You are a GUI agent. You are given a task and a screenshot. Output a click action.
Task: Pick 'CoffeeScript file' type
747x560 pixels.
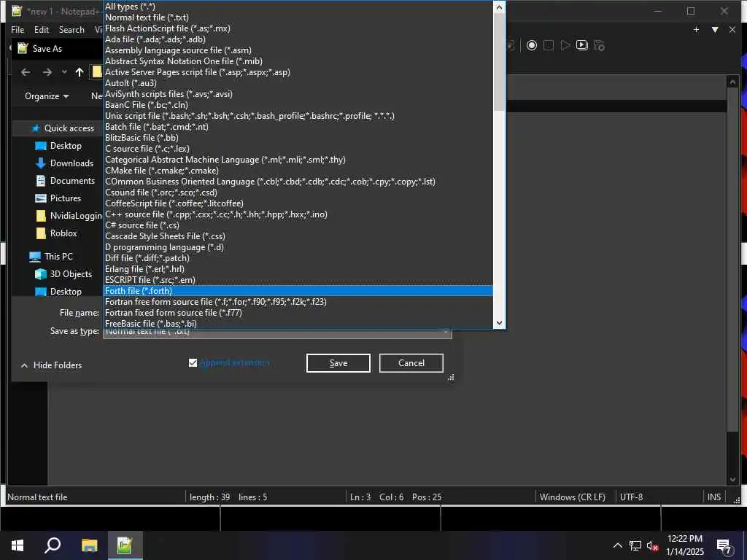[298, 203]
